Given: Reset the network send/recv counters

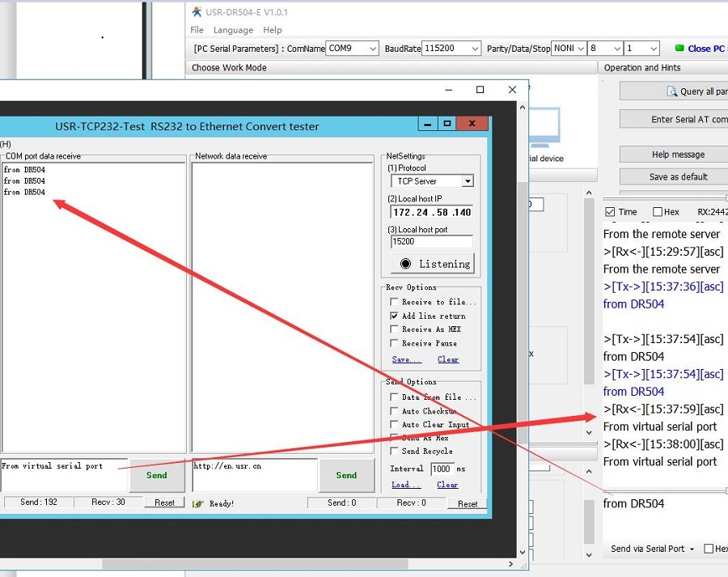Looking at the screenshot, I should pos(467,503).
